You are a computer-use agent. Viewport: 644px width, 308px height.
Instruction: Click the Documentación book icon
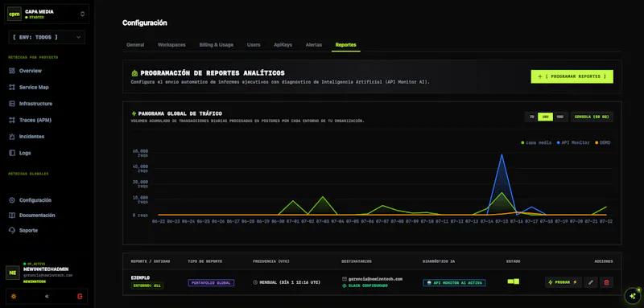tap(12, 216)
